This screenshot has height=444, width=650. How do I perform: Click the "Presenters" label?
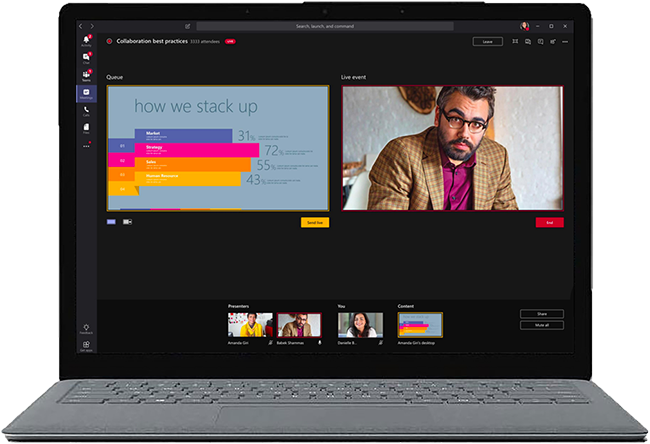point(238,306)
